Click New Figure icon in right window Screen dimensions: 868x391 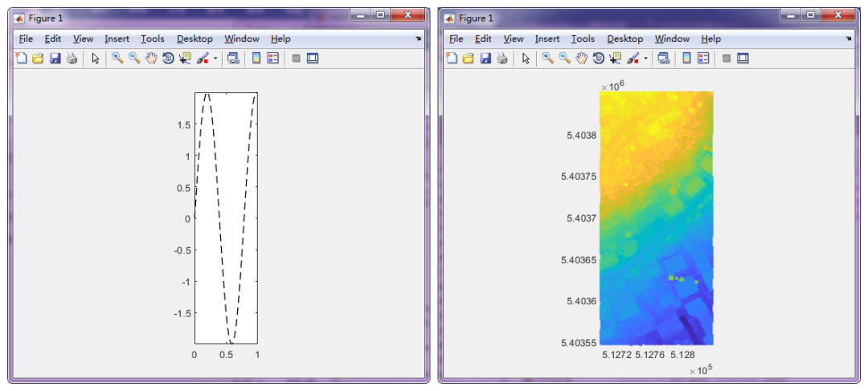tap(451, 58)
